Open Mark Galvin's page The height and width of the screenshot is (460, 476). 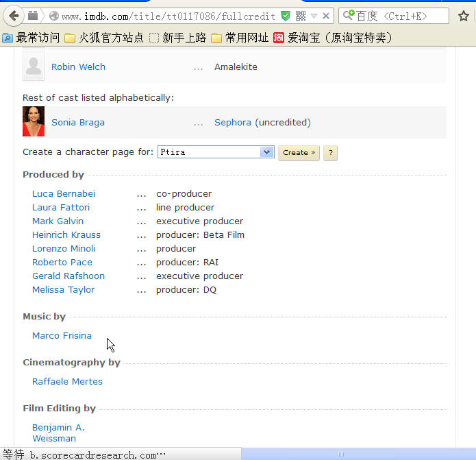click(58, 221)
